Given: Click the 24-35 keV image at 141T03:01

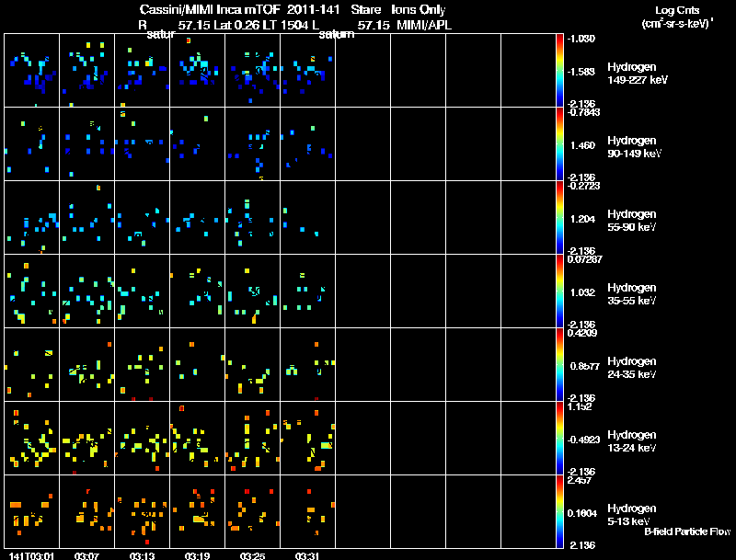Looking at the screenshot, I should [x=32, y=364].
